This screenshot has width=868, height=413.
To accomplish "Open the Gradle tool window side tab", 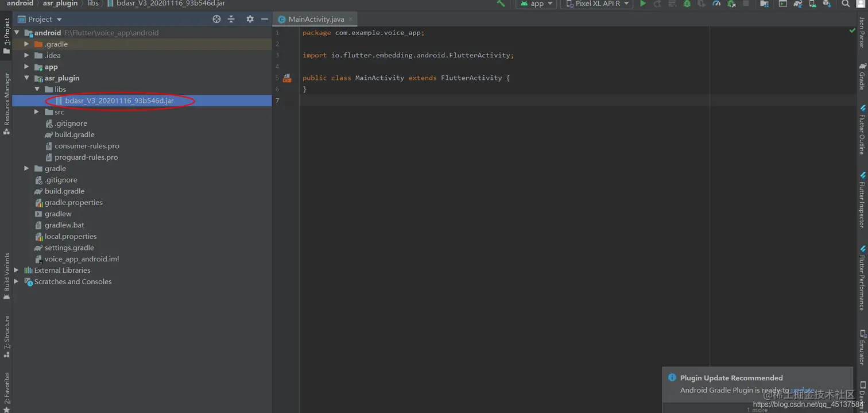I will point(862,76).
